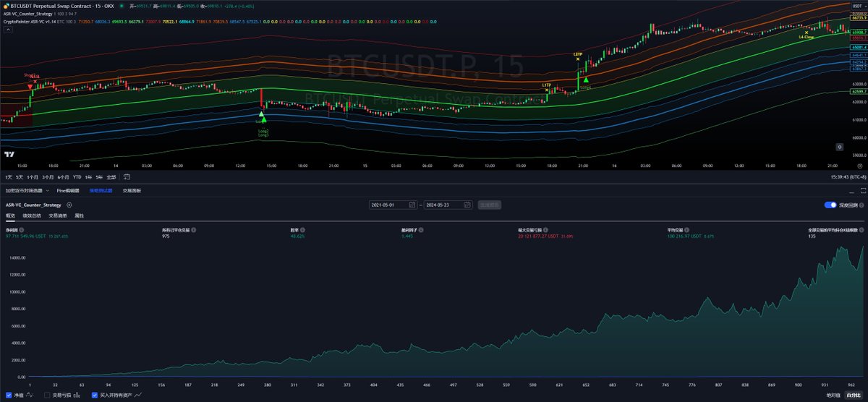Click the L2TP take-profit marker on chart
This screenshot has height=402, width=868.
(577, 56)
